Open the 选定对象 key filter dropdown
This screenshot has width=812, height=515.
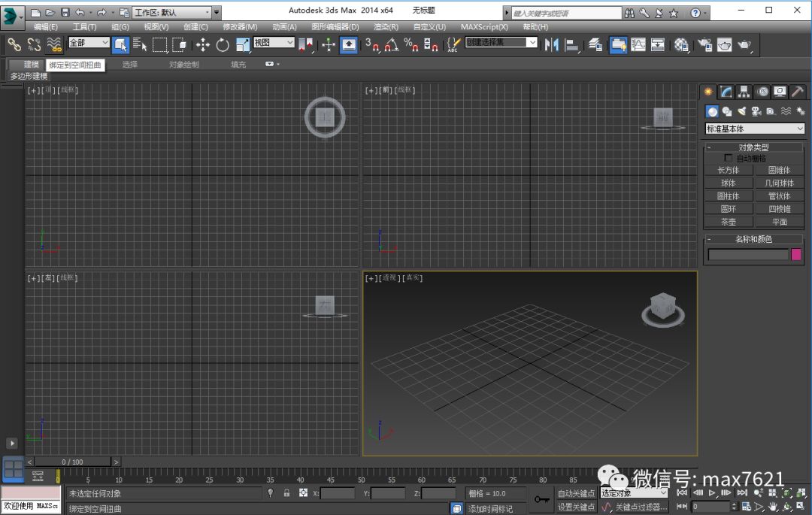coord(634,492)
